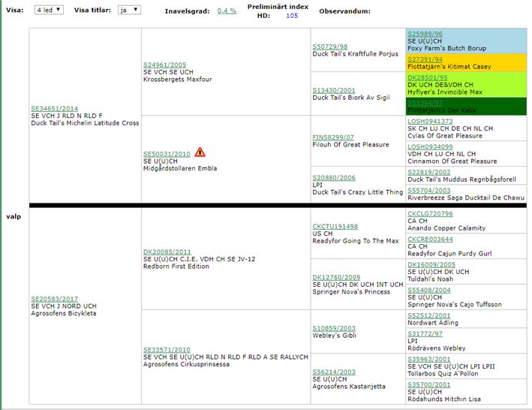Viewport: 532px width, 410px height.
Task: Open registration link S55704/2003
Action: (x=429, y=191)
